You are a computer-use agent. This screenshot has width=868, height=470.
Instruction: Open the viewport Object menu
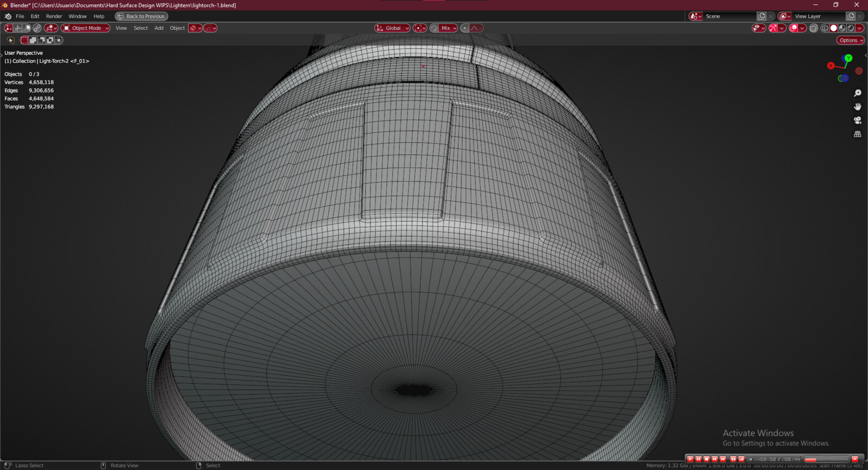click(177, 28)
